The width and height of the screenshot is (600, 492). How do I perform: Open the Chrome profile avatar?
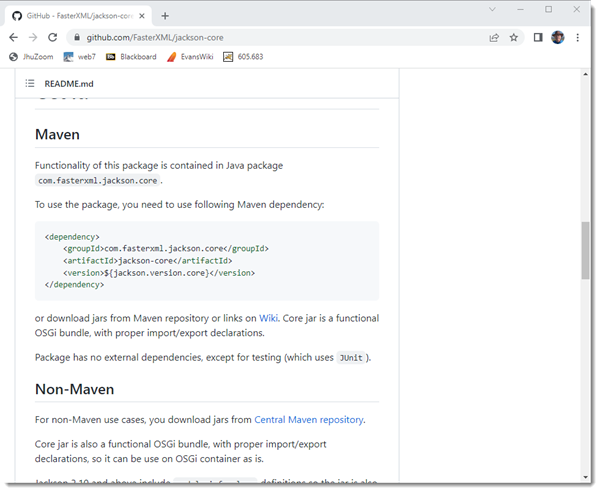pyautogui.click(x=558, y=37)
